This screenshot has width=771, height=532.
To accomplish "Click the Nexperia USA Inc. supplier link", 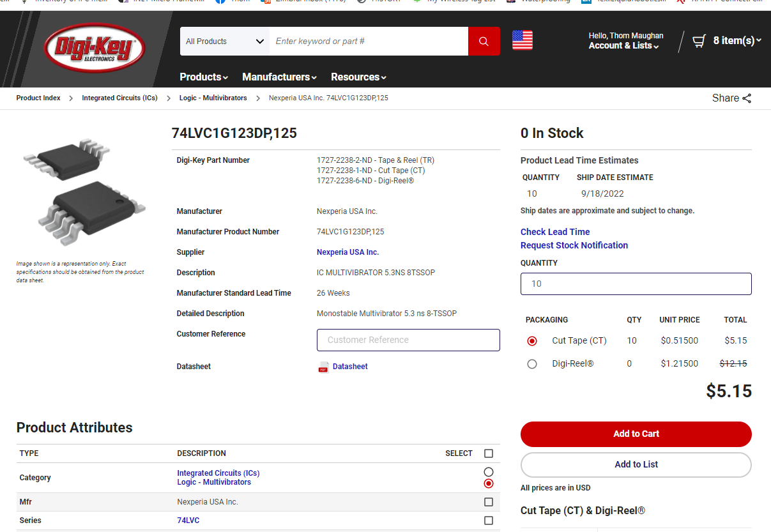I will click(x=347, y=252).
